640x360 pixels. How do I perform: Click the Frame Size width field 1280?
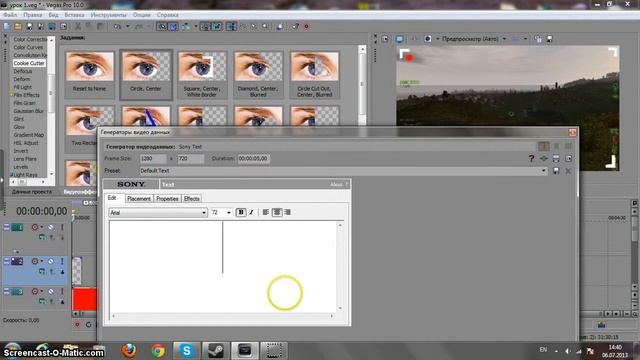tap(152, 159)
